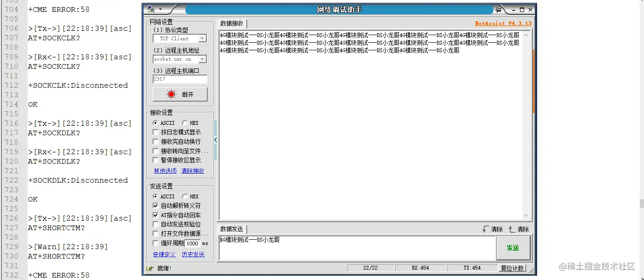Select ASCII radio in send settings

[x=155, y=196]
